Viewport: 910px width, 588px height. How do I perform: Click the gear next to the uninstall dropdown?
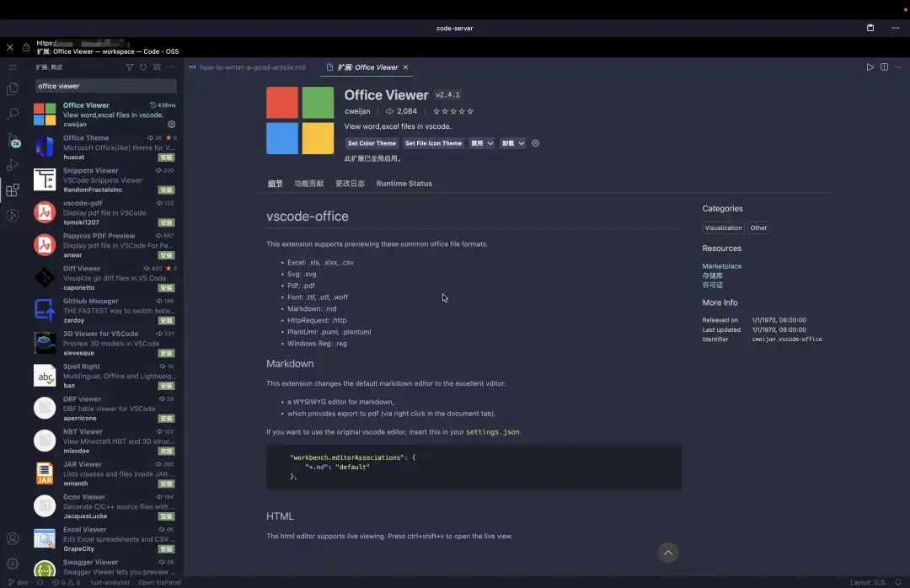point(535,143)
